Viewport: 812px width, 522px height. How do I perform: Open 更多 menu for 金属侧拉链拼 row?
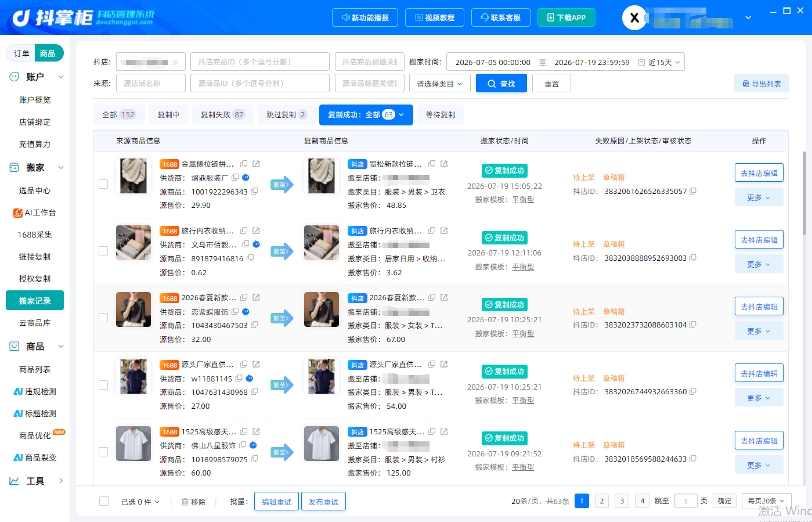click(x=759, y=197)
